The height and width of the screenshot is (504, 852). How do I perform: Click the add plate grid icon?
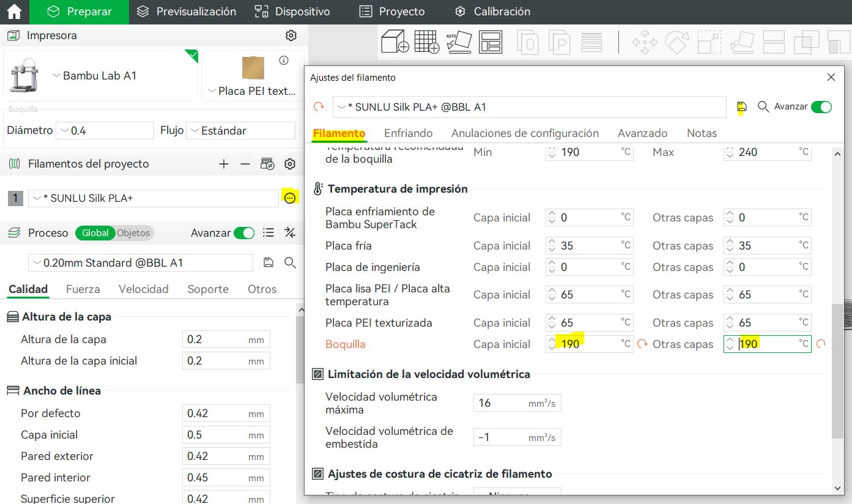427,42
